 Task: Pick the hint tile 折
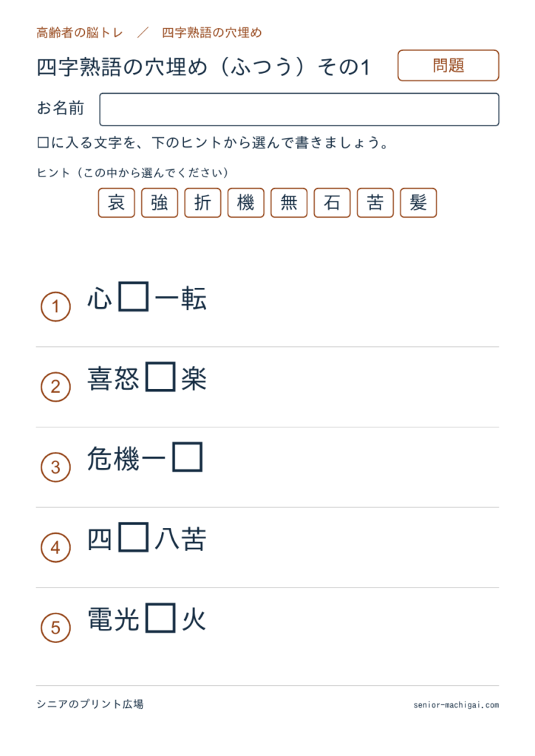click(202, 203)
